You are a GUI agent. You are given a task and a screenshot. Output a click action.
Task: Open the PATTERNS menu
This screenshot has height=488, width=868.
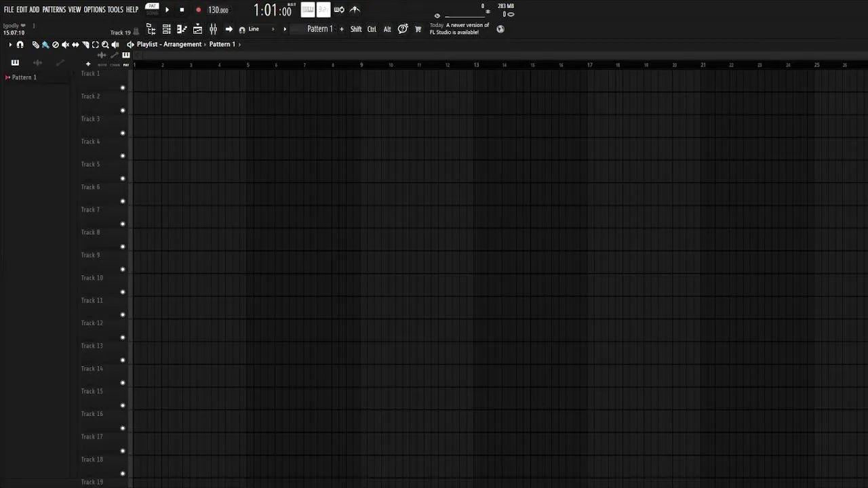(x=54, y=9)
